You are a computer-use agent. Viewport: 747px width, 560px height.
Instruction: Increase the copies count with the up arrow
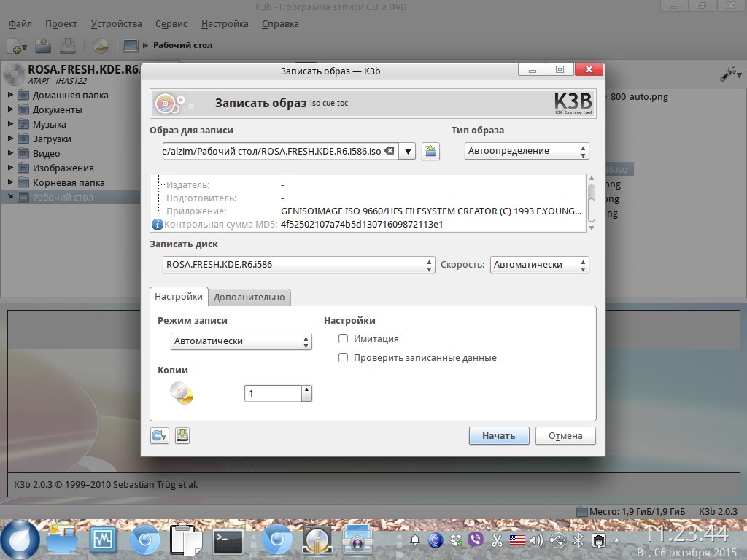307,389
